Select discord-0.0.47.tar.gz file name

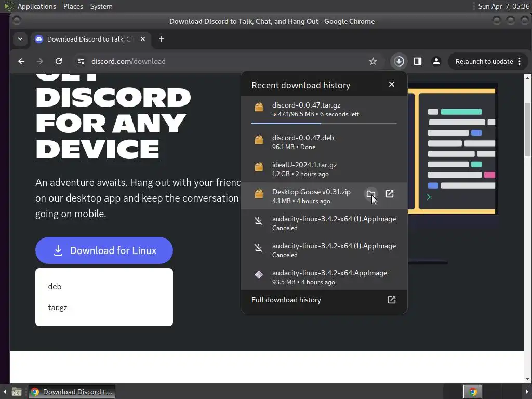[x=306, y=105]
